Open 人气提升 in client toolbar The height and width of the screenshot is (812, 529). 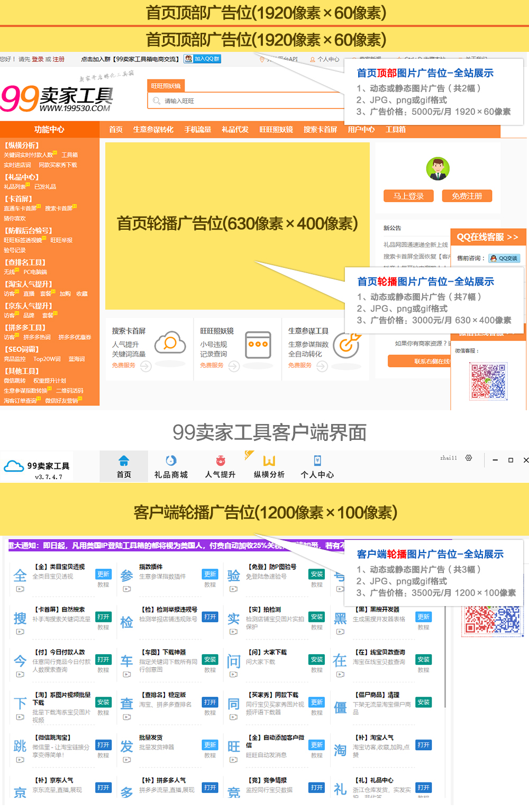(x=220, y=466)
